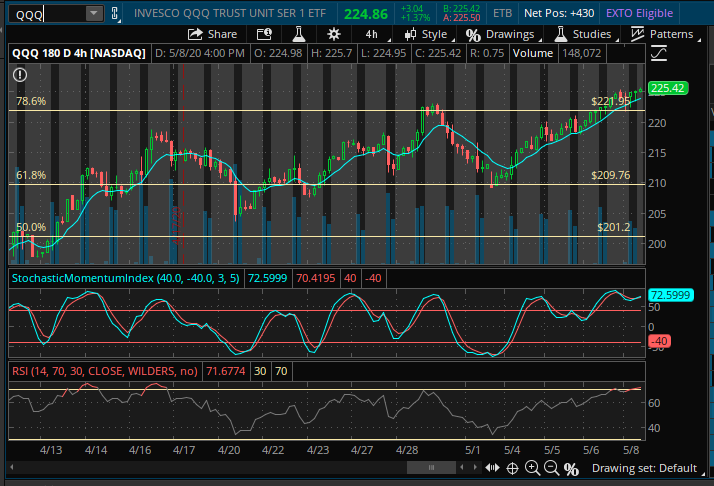Click the scroll left arrow at far left
This screenshot has height=486, width=714.
click(11, 467)
